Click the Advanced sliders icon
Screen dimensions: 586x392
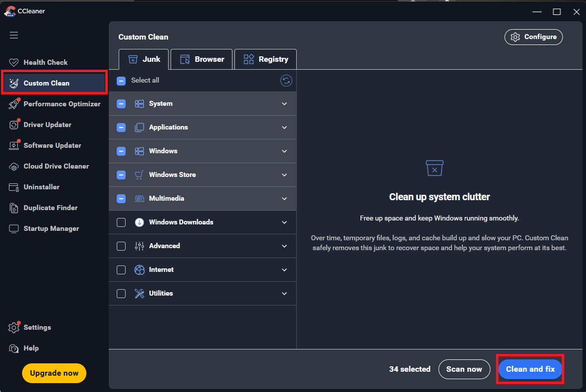point(139,246)
